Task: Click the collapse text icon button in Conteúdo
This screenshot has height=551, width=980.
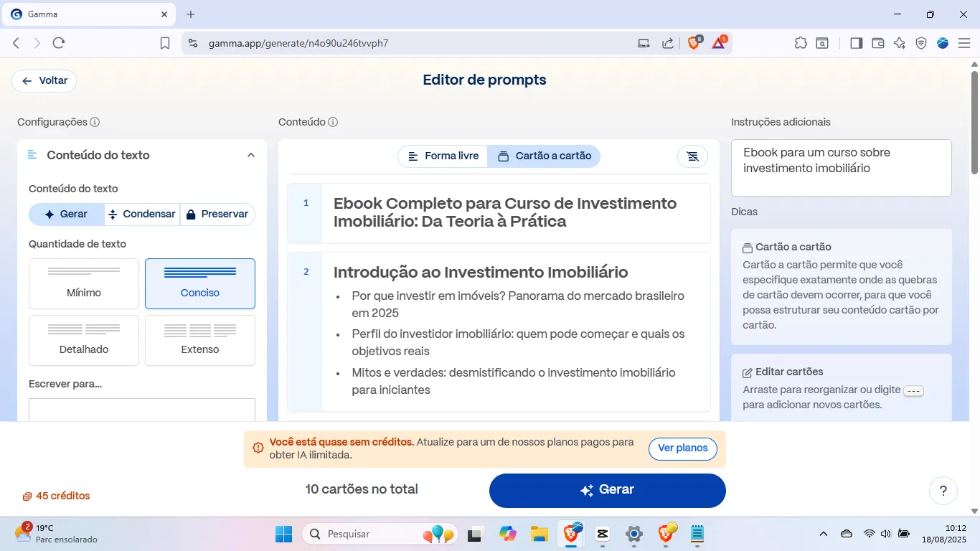Action: pos(692,156)
